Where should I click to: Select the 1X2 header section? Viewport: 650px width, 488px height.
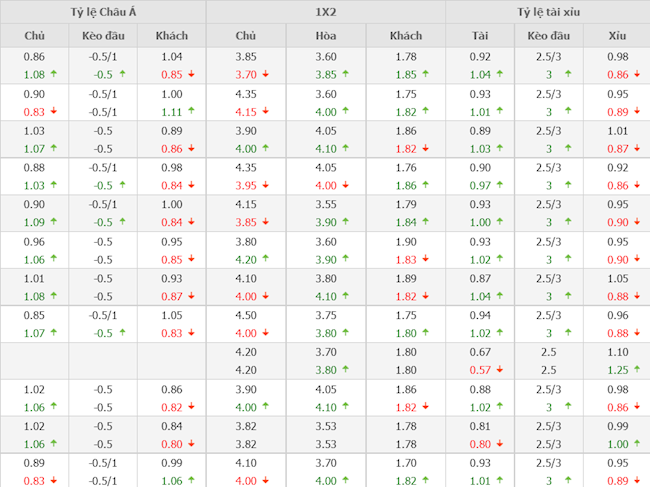(325, 12)
